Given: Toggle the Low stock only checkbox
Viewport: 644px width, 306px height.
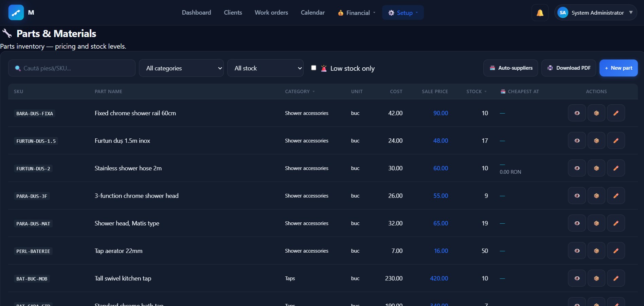Looking at the screenshot, I should 314,68.
